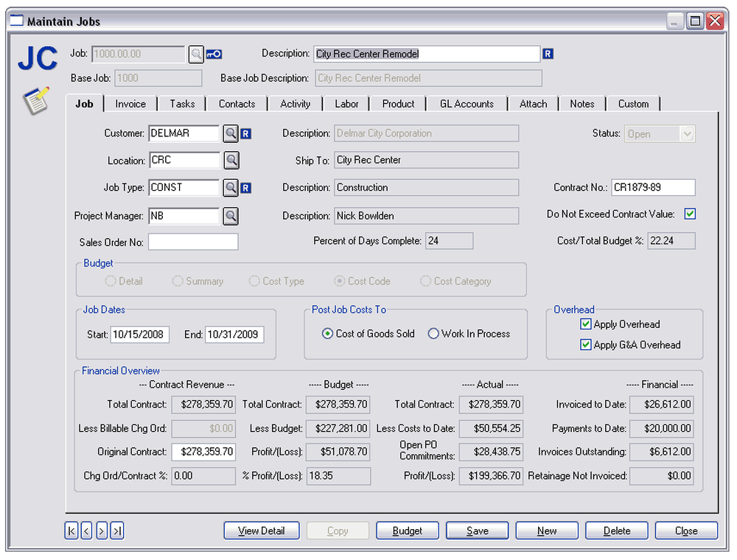737x560 pixels.
Task: Switch to the Invoice tab
Action: pos(130,104)
